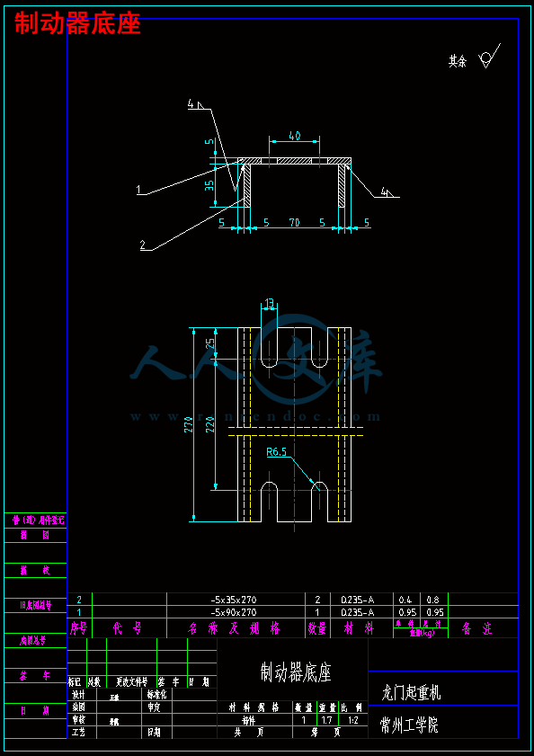Click the 名称及规格 column header
The image size is (534, 756).
click(236, 628)
